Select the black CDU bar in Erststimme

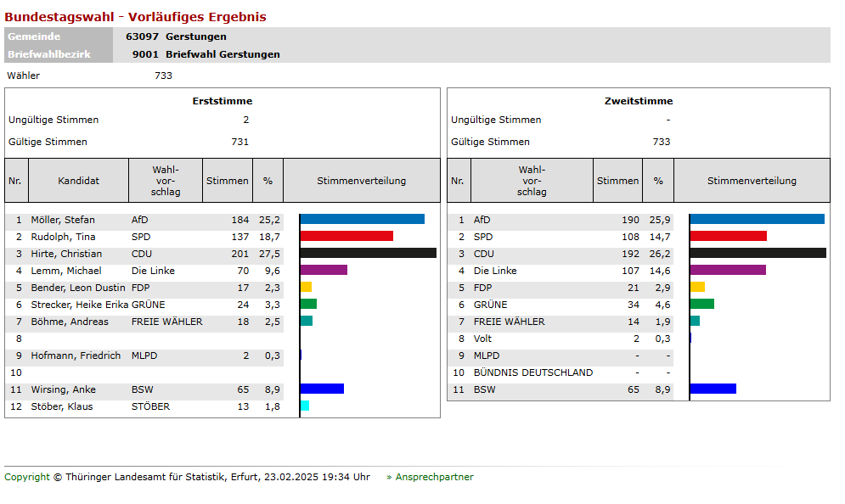point(368,253)
